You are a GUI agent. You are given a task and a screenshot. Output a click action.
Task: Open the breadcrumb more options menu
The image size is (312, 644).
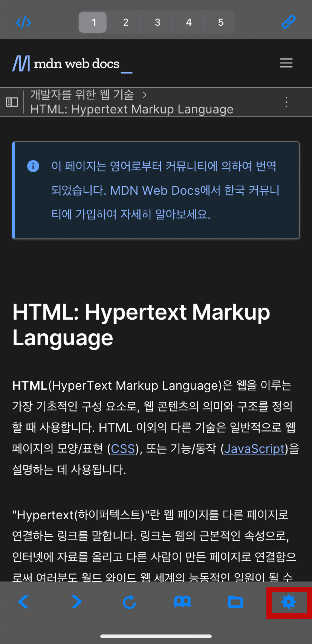tap(286, 102)
